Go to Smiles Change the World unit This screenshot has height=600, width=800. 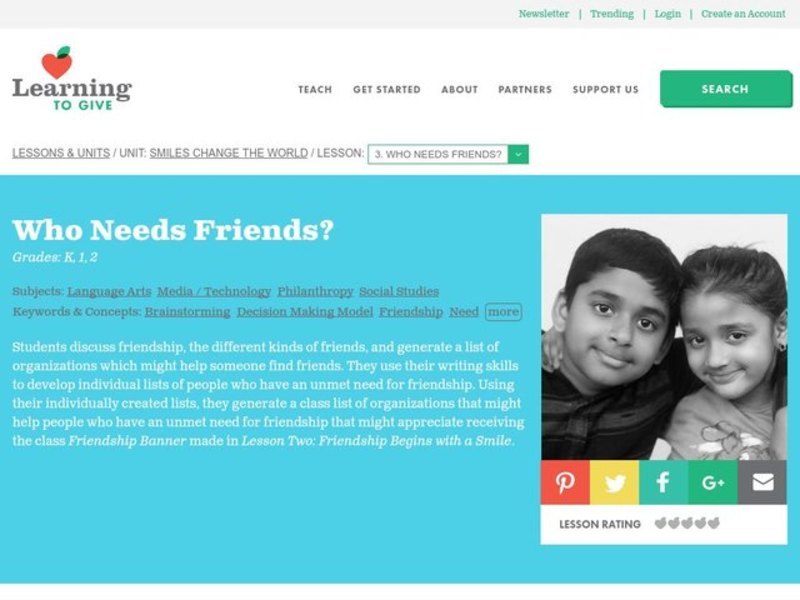pos(229,153)
